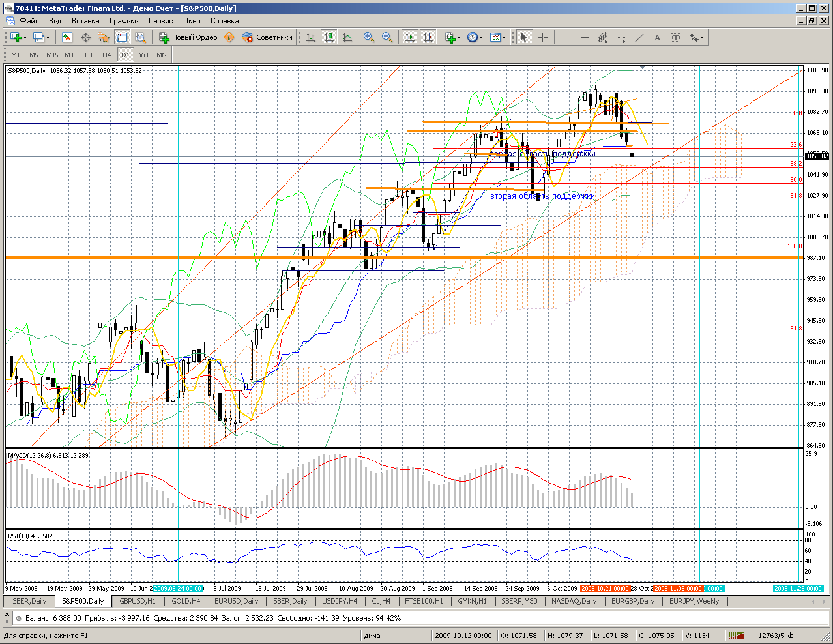Select the Fibonacci Retracement tool
The height and width of the screenshot is (644, 833).
[621, 37]
